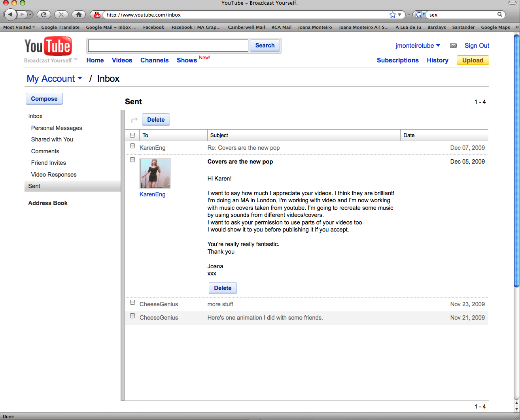Open the mail envelope icon near Sign Out
The image size is (520, 420).
pyautogui.click(x=453, y=46)
